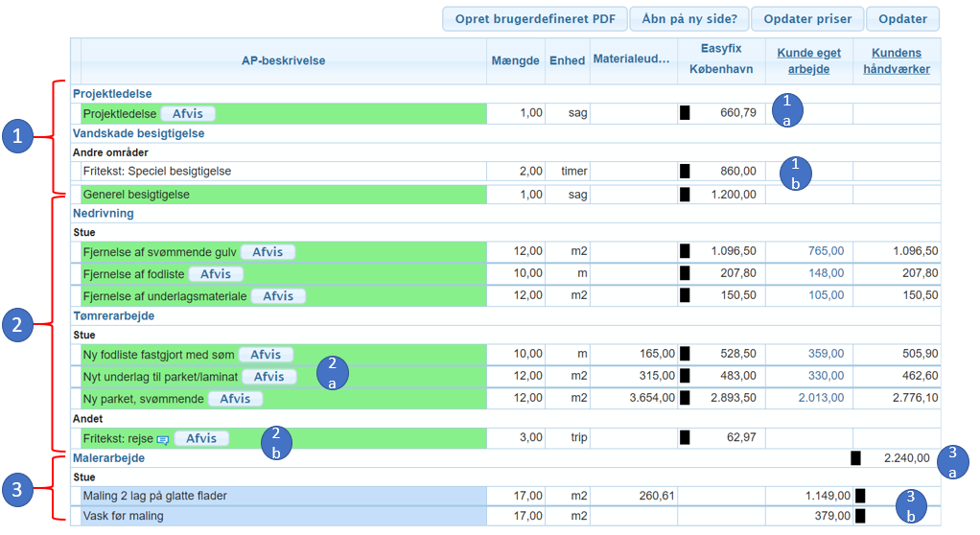Click the Mængde column header

[x=515, y=60]
